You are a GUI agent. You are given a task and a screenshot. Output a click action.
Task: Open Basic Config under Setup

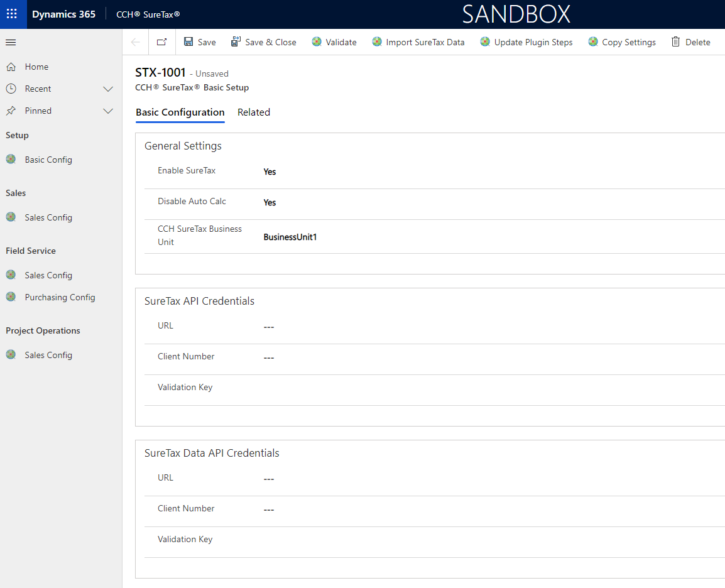[48, 160]
